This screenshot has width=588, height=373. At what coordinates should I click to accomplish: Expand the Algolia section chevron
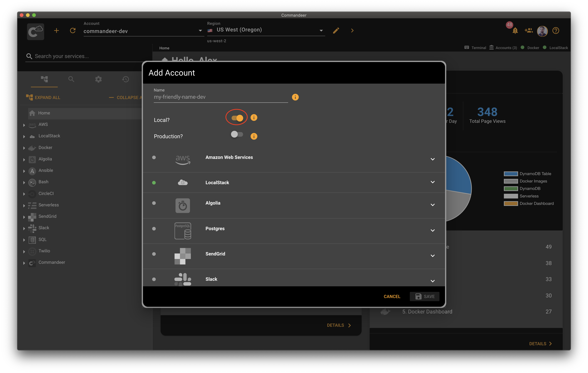pyautogui.click(x=433, y=205)
